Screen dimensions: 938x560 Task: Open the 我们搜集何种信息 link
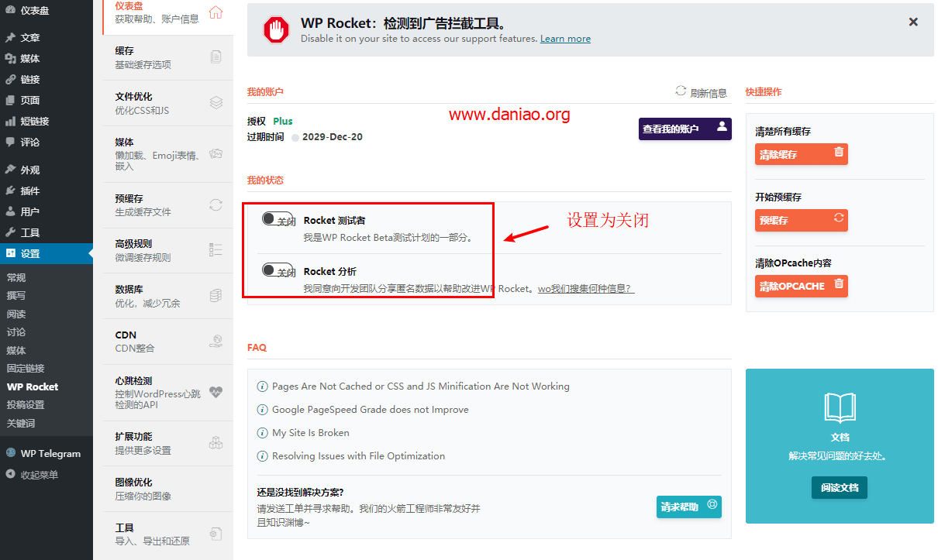pyautogui.click(x=585, y=289)
